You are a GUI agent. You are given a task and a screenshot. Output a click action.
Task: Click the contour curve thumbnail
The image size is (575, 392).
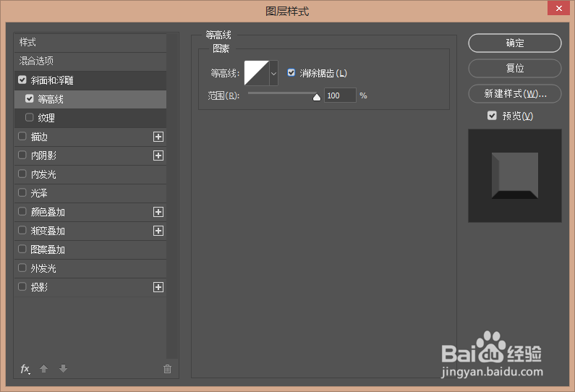coord(257,73)
